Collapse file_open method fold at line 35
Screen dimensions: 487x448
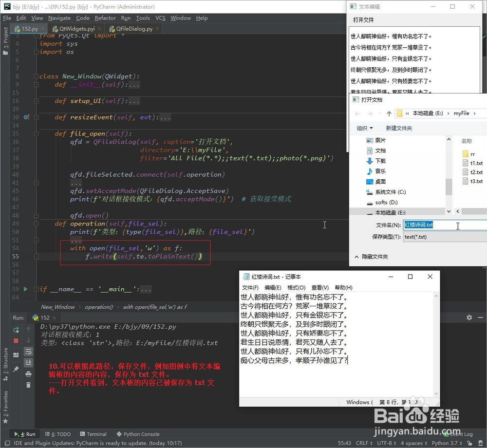coord(36,133)
